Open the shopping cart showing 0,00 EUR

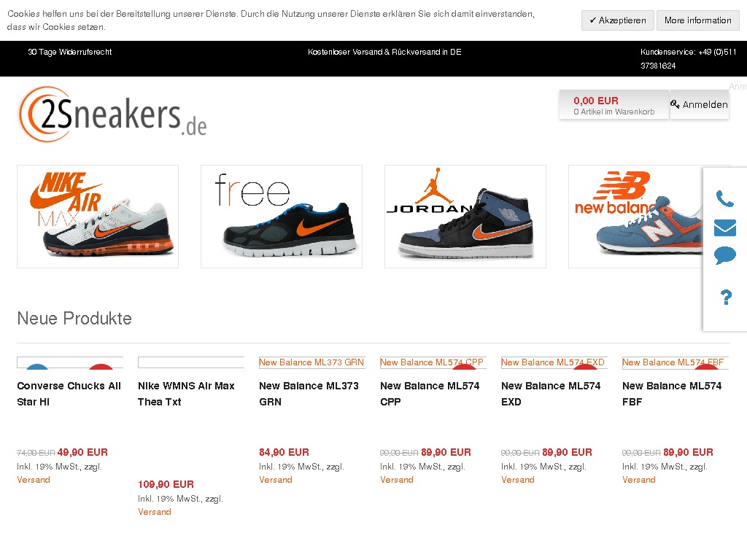tap(614, 105)
